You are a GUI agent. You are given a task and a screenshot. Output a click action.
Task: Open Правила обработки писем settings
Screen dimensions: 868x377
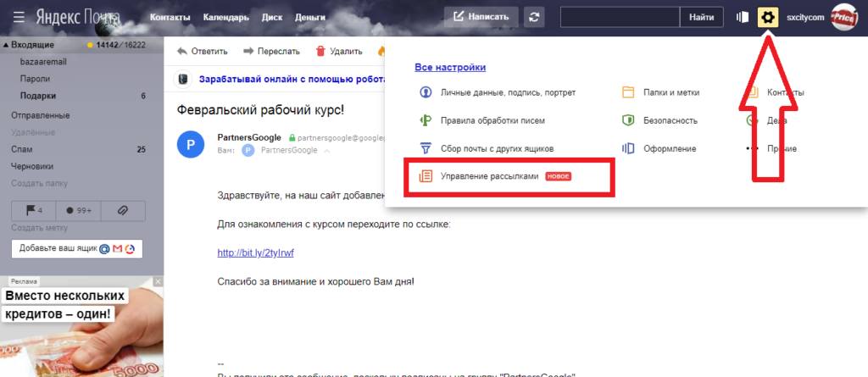pos(492,120)
